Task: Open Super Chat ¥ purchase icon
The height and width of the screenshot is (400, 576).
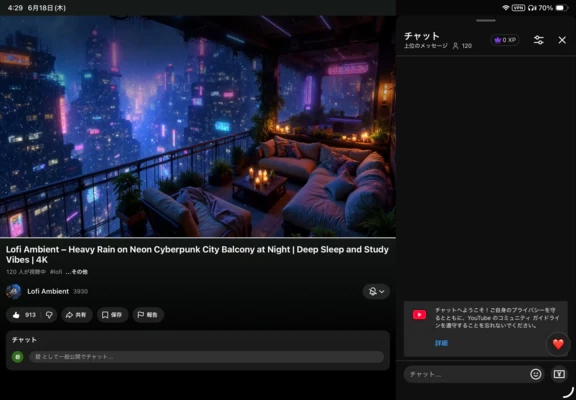Action: pyautogui.click(x=559, y=374)
